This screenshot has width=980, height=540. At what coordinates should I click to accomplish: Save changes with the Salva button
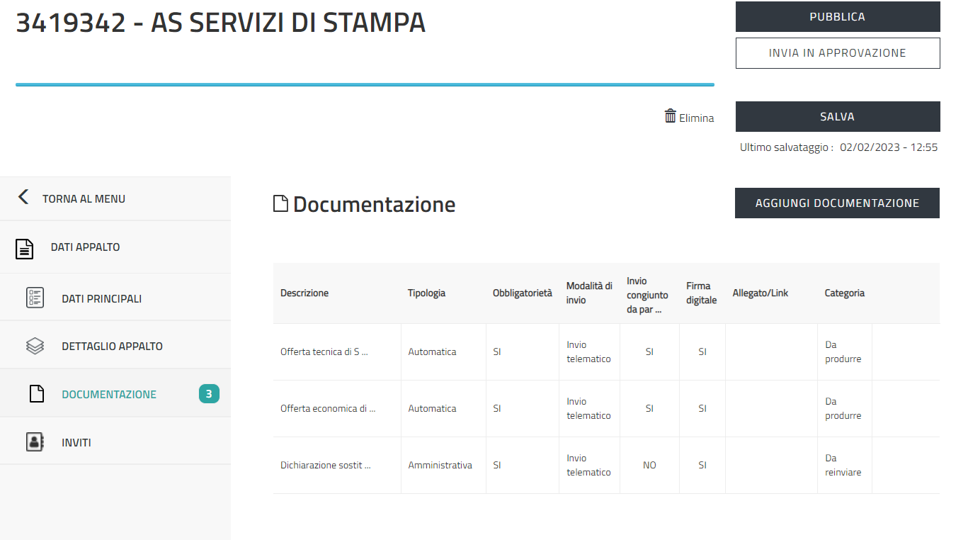pyautogui.click(x=837, y=117)
